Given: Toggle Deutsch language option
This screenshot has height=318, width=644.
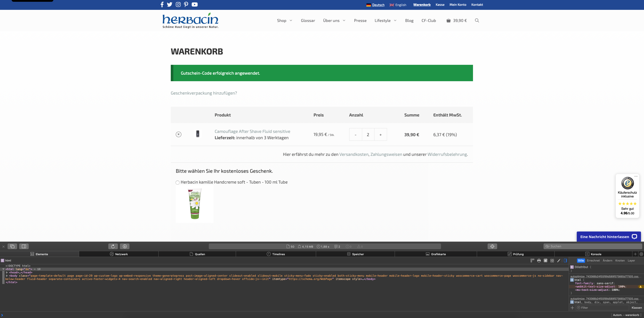Looking at the screenshot, I should click(375, 5).
